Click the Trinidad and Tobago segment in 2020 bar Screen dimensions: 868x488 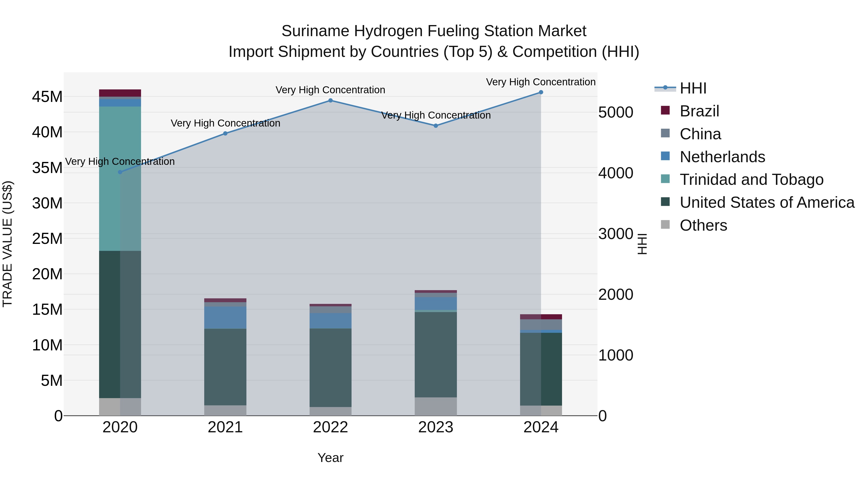click(120, 179)
